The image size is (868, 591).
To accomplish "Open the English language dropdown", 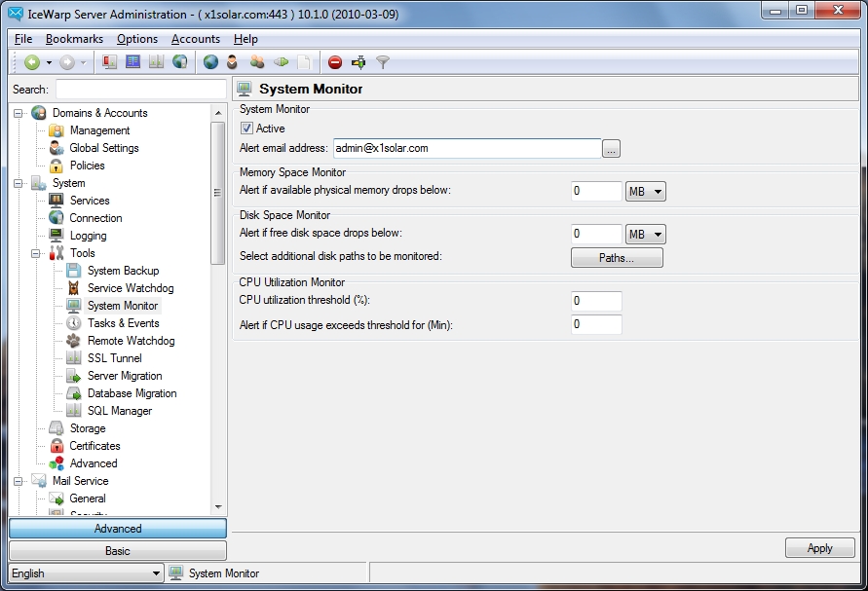I will 85,573.
